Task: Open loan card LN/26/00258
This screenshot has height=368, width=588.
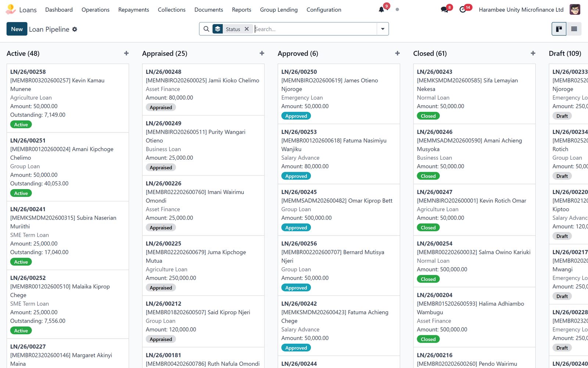Action: [x=68, y=98]
